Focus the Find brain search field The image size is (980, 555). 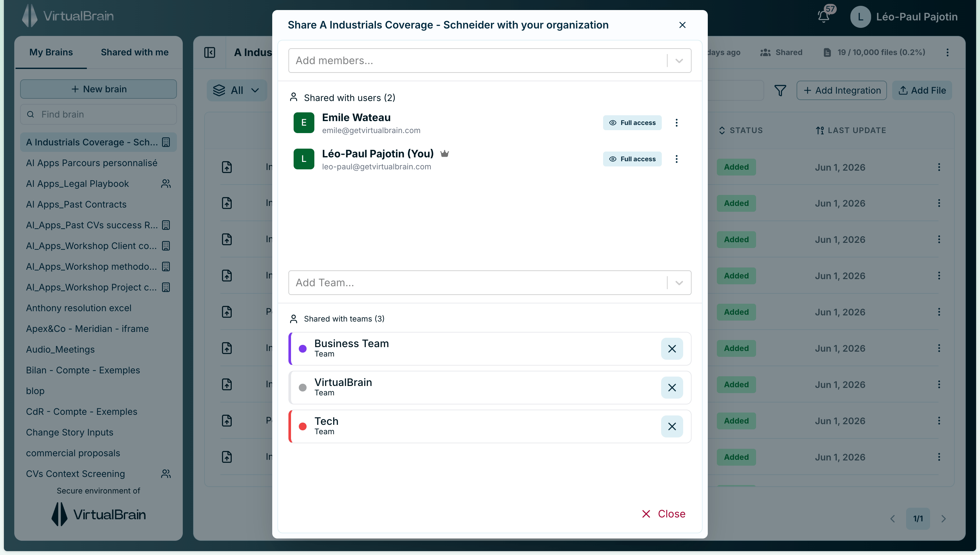[99, 114]
